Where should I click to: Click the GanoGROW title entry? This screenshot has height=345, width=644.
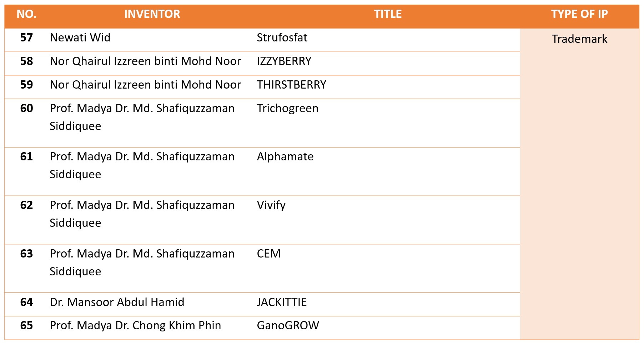coord(288,325)
